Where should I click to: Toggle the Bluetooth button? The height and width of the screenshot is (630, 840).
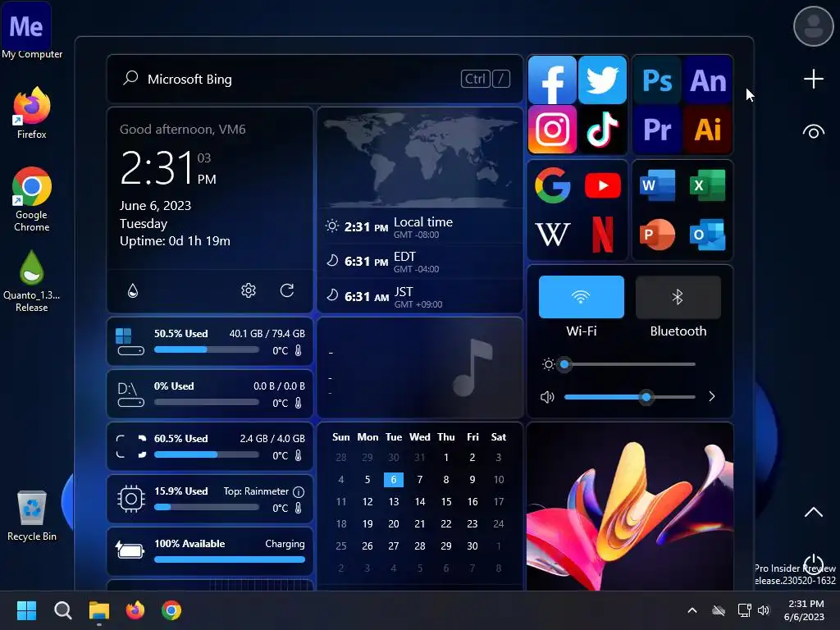click(678, 297)
